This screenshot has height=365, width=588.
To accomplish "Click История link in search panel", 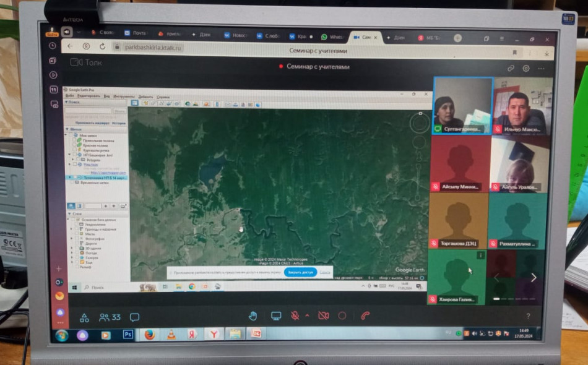I will tap(119, 123).
